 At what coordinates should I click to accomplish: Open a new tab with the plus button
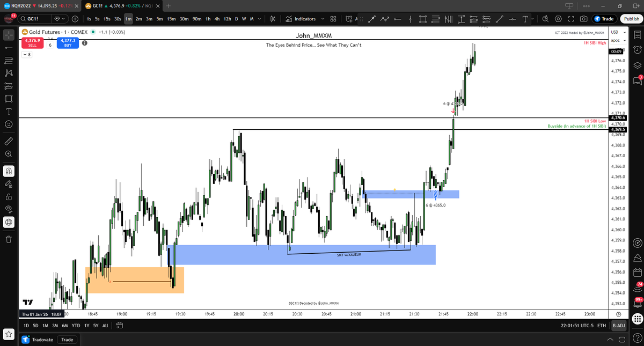click(x=169, y=6)
